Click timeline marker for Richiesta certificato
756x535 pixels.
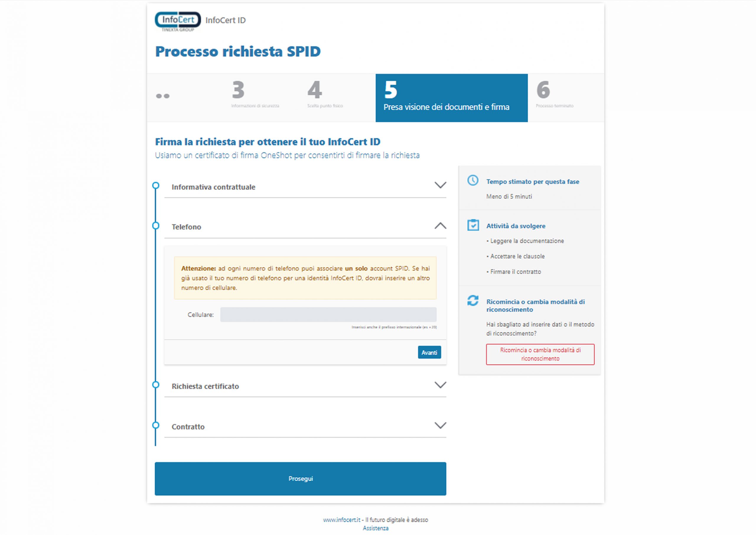(x=156, y=385)
